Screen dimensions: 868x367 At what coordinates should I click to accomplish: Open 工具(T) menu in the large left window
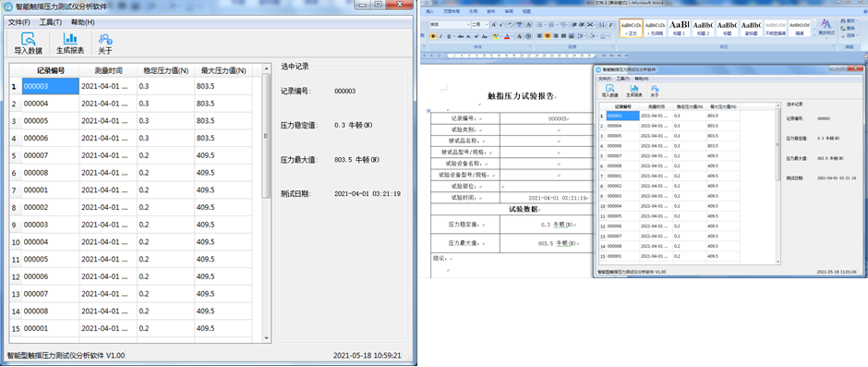click(51, 22)
